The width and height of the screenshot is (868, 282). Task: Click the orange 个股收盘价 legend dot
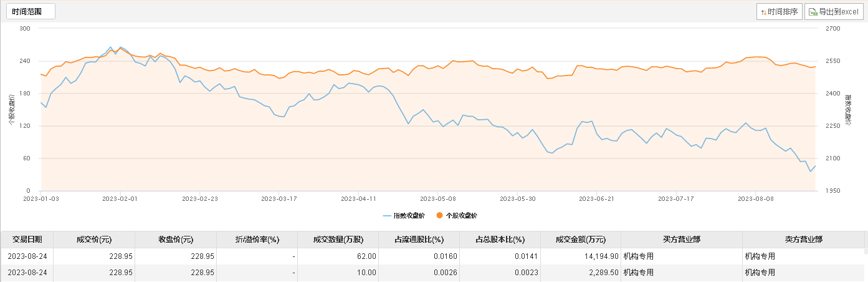(x=440, y=215)
